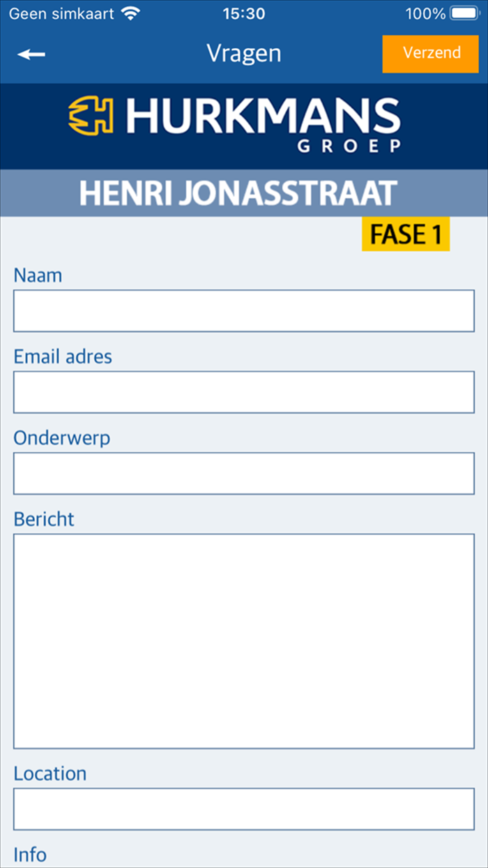Select the Vragen page title
The width and height of the screenshot is (488, 868).
click(x=244, y=53)
